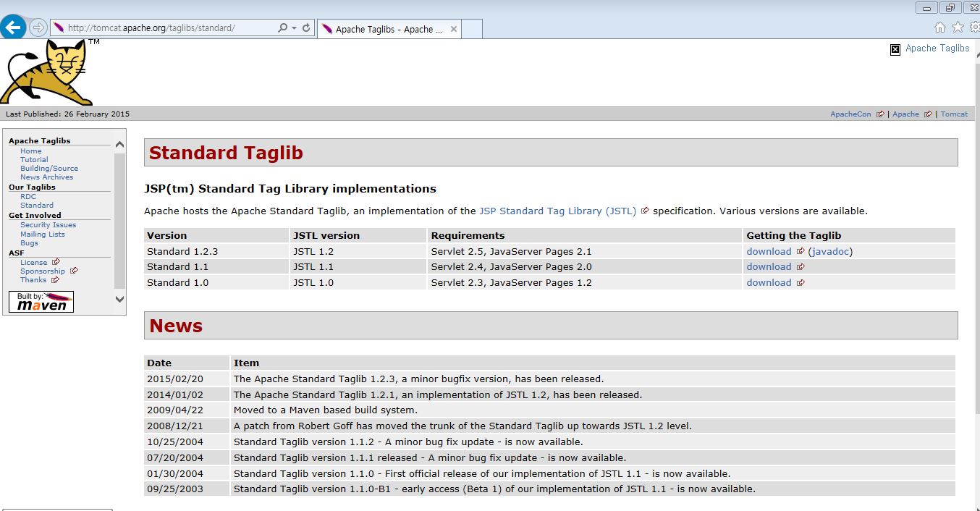The height and width of the screenshot is (511, 980).
Task: Click sidebar scrollbar down arrow
Action: tap(120, 299)
